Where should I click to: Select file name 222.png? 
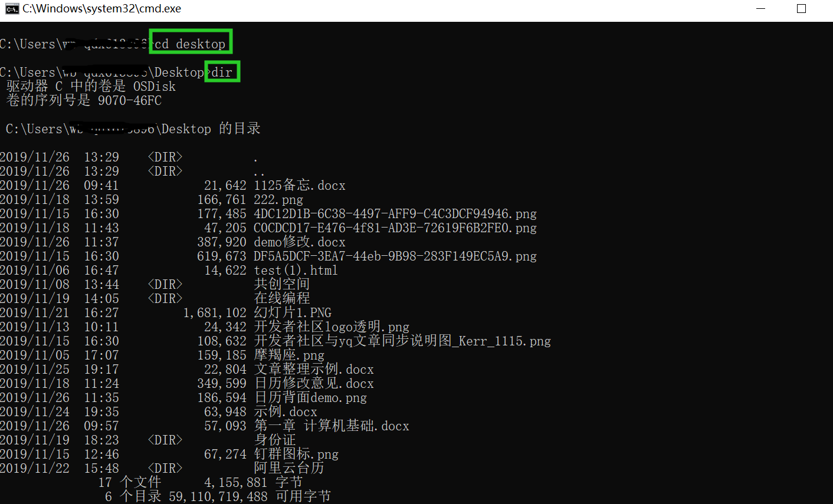click(x=278, y=199)
